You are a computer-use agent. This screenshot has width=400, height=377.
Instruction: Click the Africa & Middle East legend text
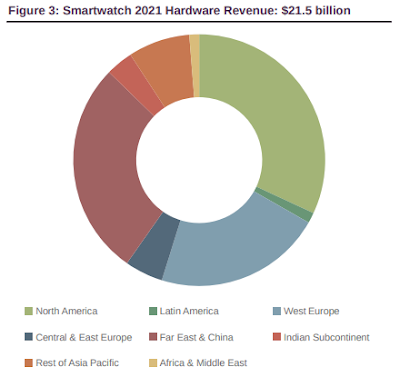pyautogui.click(x=203, y=363)
